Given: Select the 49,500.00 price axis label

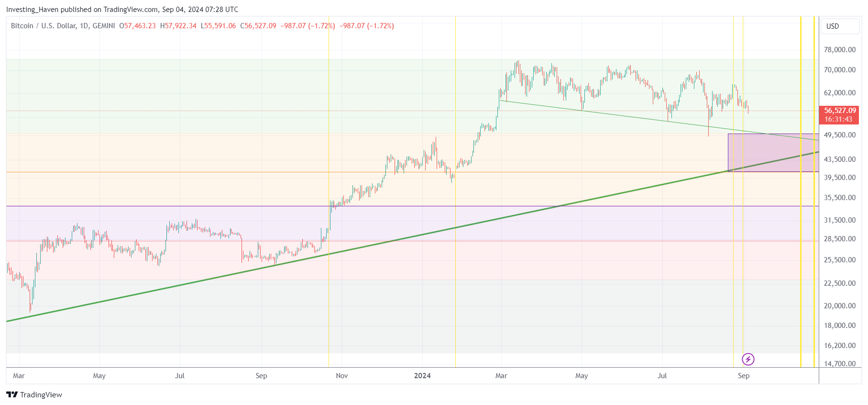Looking at the screenshot, I should click(x=840, y=135).
